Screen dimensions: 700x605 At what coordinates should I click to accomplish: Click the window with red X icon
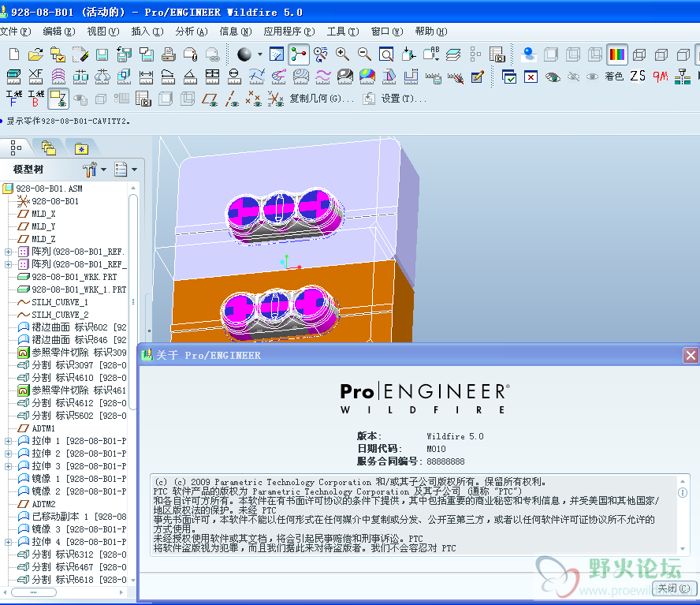[531, 77]
